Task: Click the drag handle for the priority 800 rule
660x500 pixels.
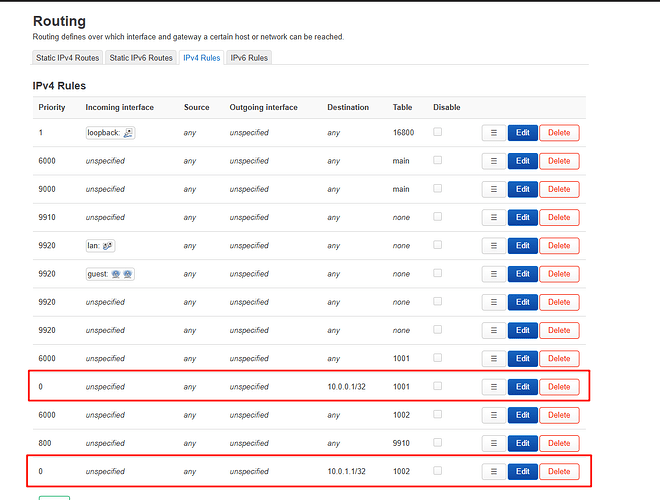Action: pyautogui.click(x=493, y=443)
